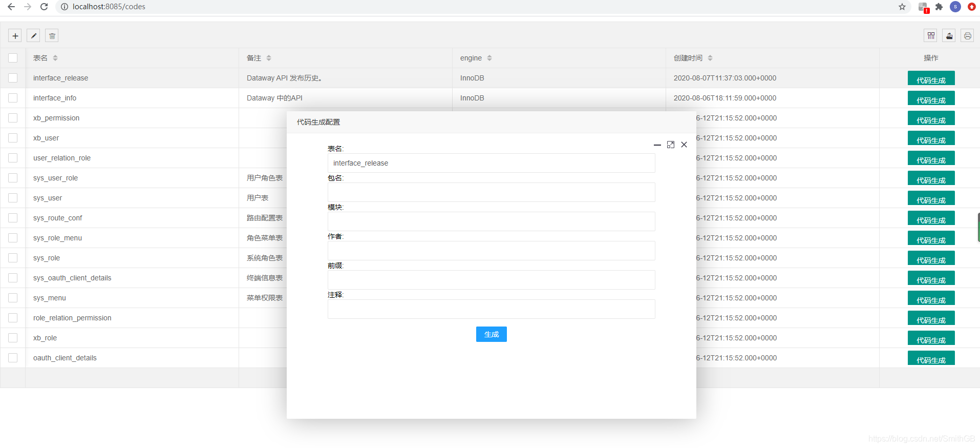Click the print table icon
This screenshot has height=448, width=980.
tap(967, 36)
